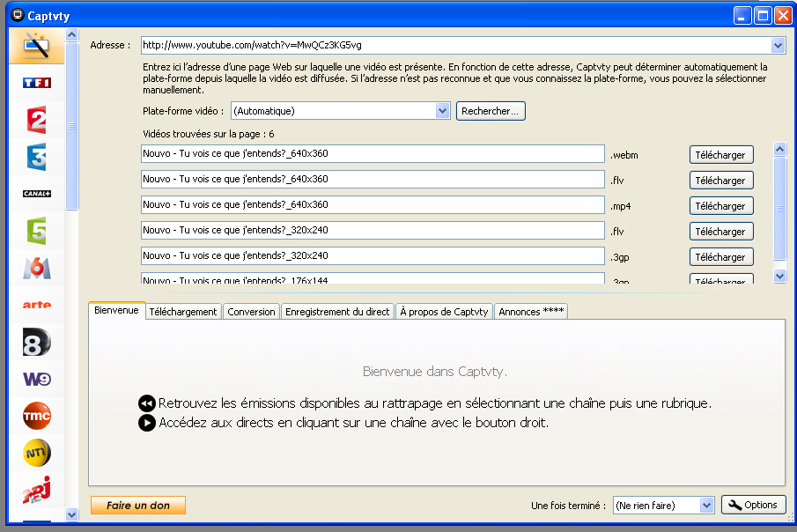Screen dimensions: 797x532
Task: Download the .mp4 640x360 video
Action: tap(720, 206)
